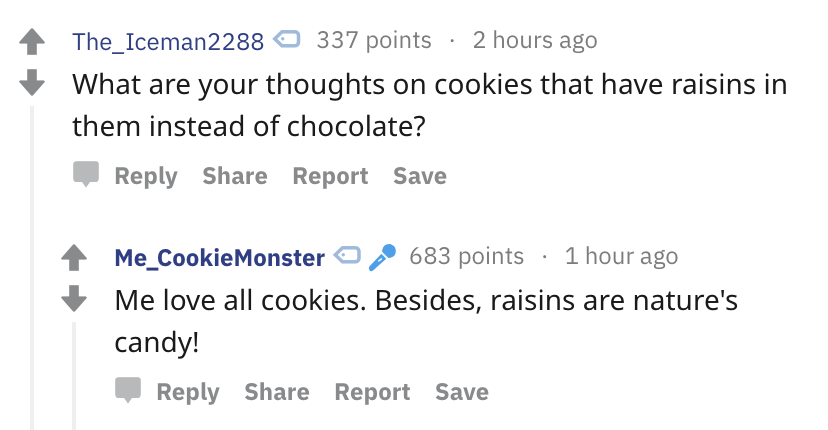Click the flair tag icon beside Me_CookieMonster
828x430 pixels.
click(x=347, y=255)
